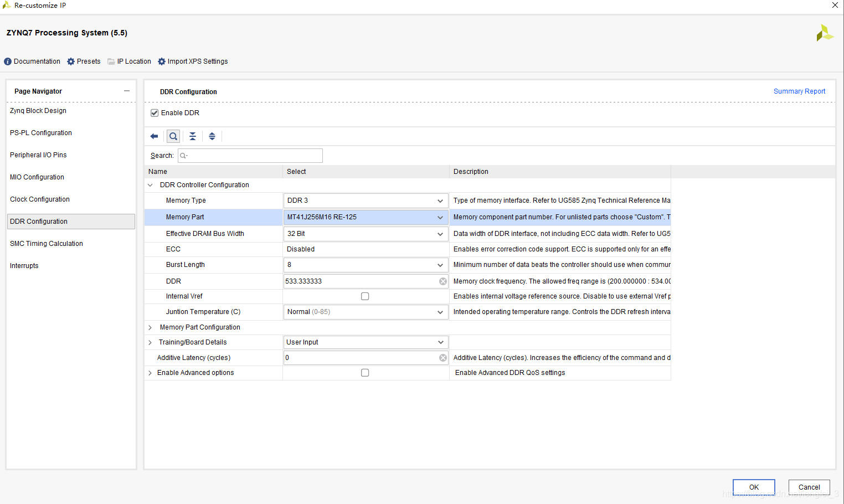Open the Summary Report link
This screenshot has height=504, width=844.
click(x=799, y=91)
